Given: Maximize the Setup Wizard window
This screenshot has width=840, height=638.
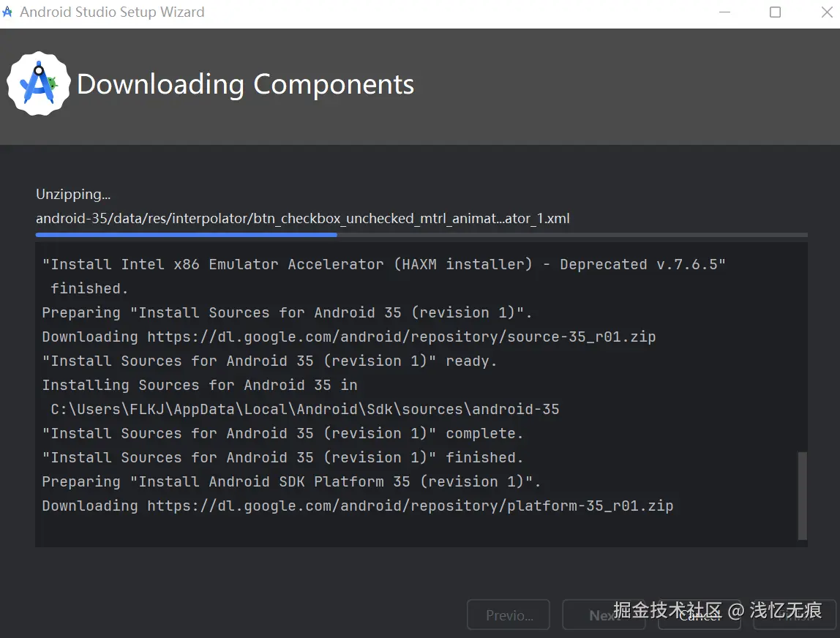Looking at the screenshot, I should click(x=775, y=12).
